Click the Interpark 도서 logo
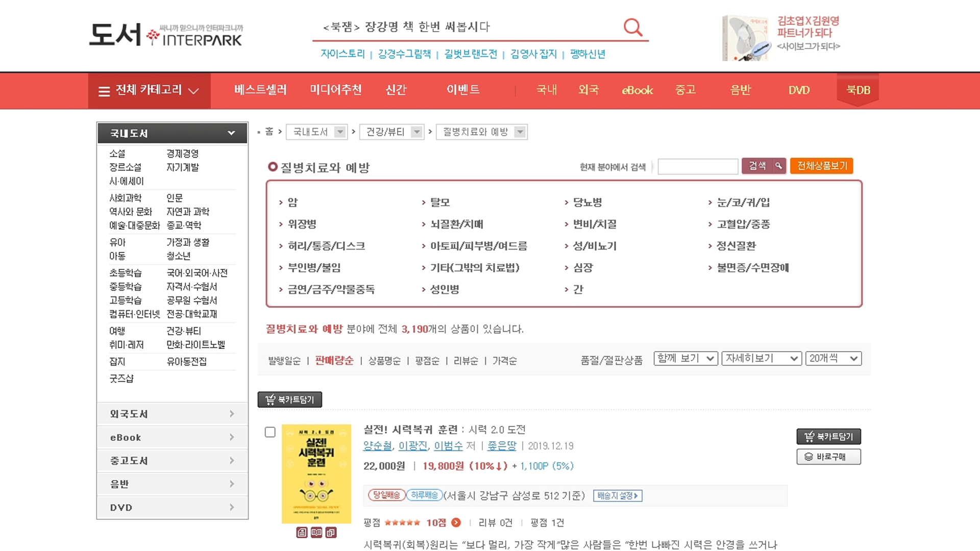The width and height of the screenshot is (980, 551). (166, 35)
